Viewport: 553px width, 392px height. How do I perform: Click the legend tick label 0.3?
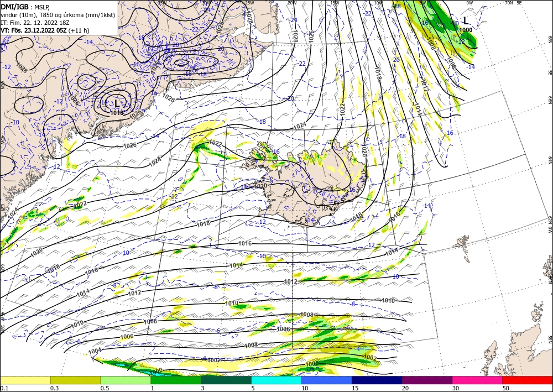coord(54,388)
